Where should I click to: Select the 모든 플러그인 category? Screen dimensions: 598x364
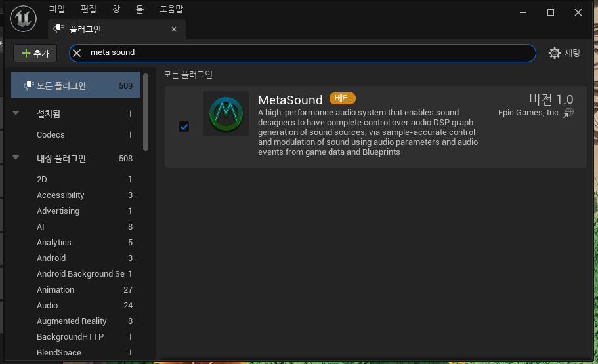(x=75, y=85)
